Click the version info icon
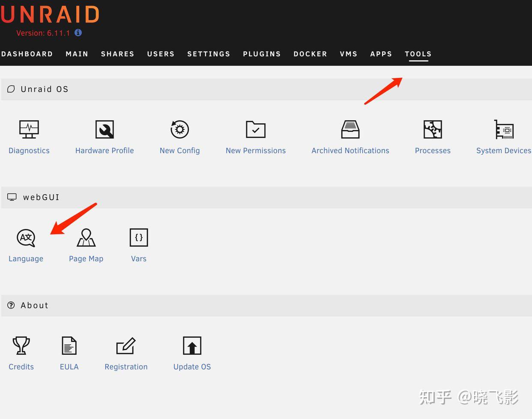 [78, 33]
